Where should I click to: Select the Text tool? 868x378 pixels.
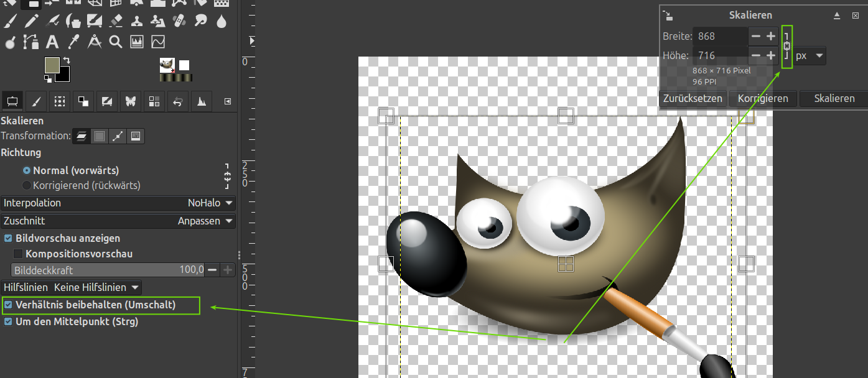point(52,42)
